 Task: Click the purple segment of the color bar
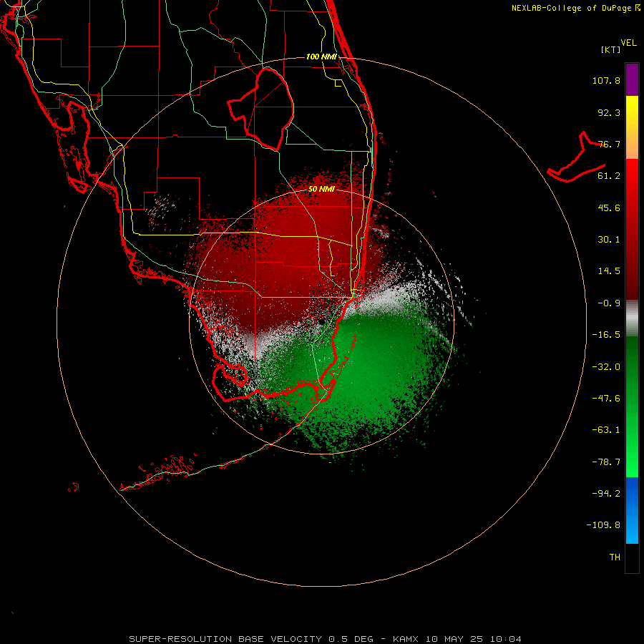[x=632, y=79]
